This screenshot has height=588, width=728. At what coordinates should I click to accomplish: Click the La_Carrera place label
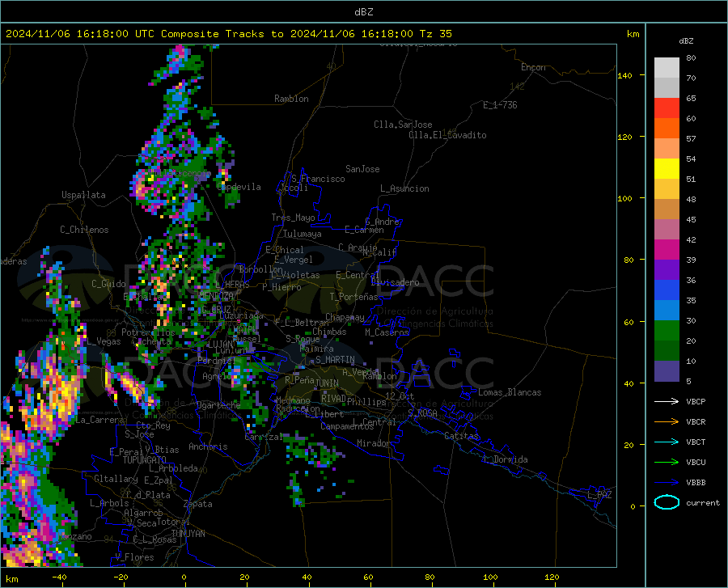pyautogui.click(x=99, y=420)
